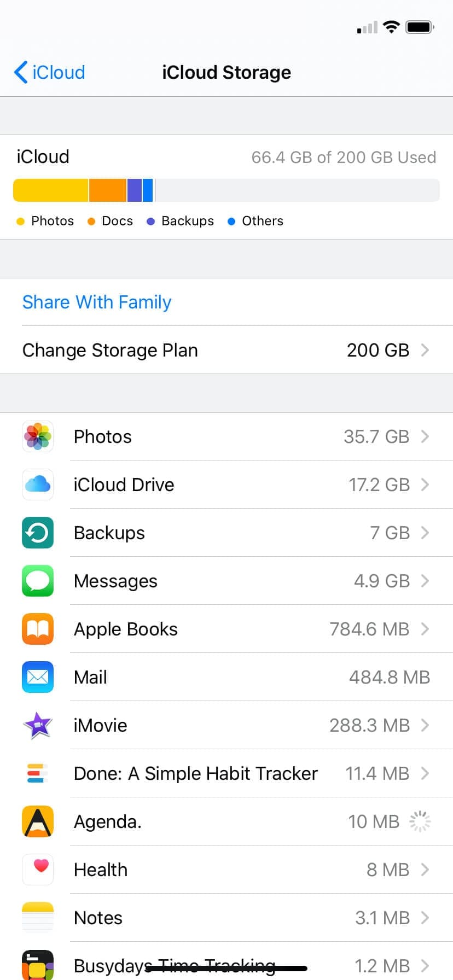This screenshot has width=453, height=980.
Task: Tap the Backups restore icon
Action: point(37,533)
